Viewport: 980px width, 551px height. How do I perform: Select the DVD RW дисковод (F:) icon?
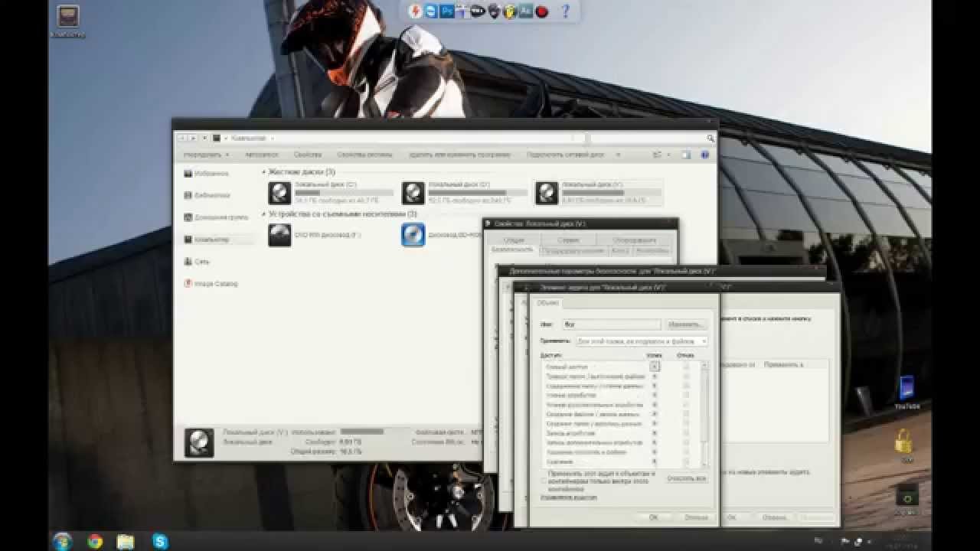(x=280, y=235)
